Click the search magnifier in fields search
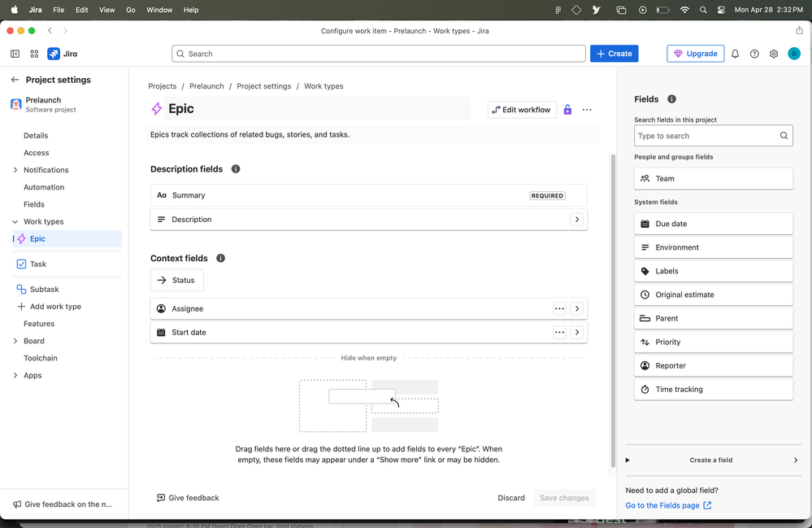 (784, 136)
